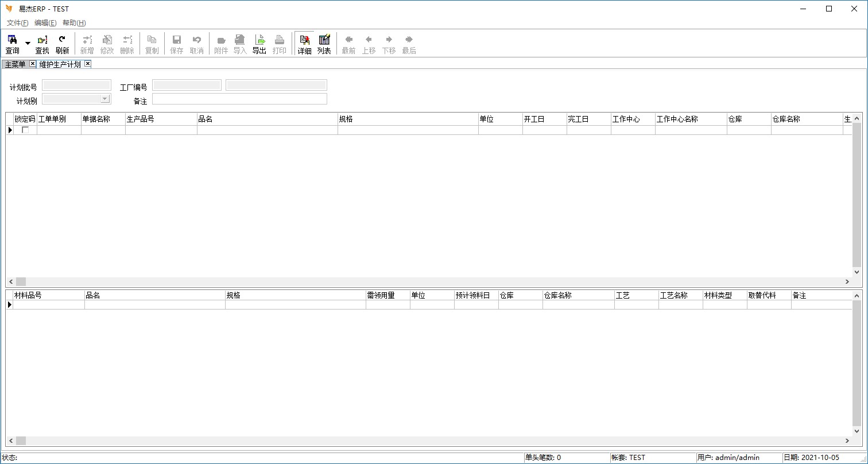Refresh data with the 刷新 icon

(x=62, y=44)
